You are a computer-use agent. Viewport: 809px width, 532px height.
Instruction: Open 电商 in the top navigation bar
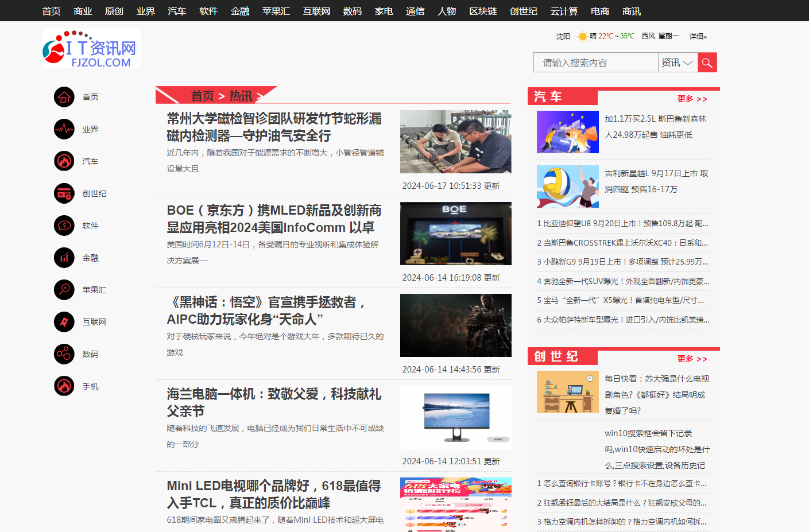600,11
